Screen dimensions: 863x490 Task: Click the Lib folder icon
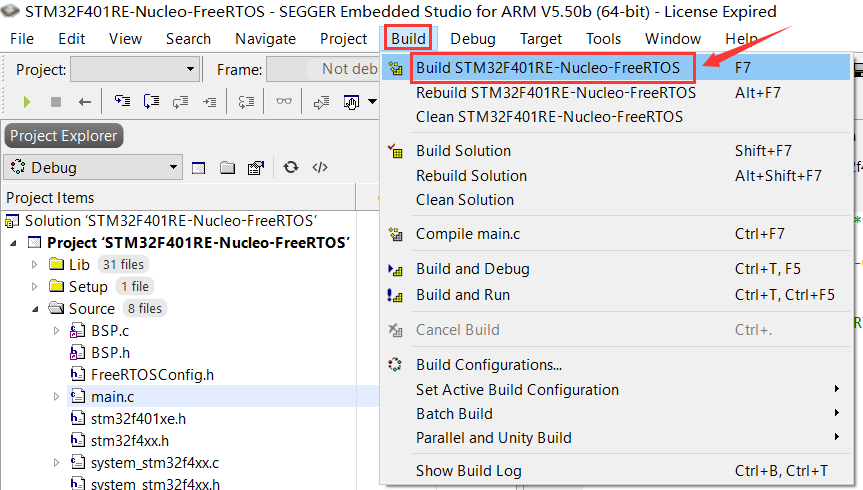click(x=56, y=264)
